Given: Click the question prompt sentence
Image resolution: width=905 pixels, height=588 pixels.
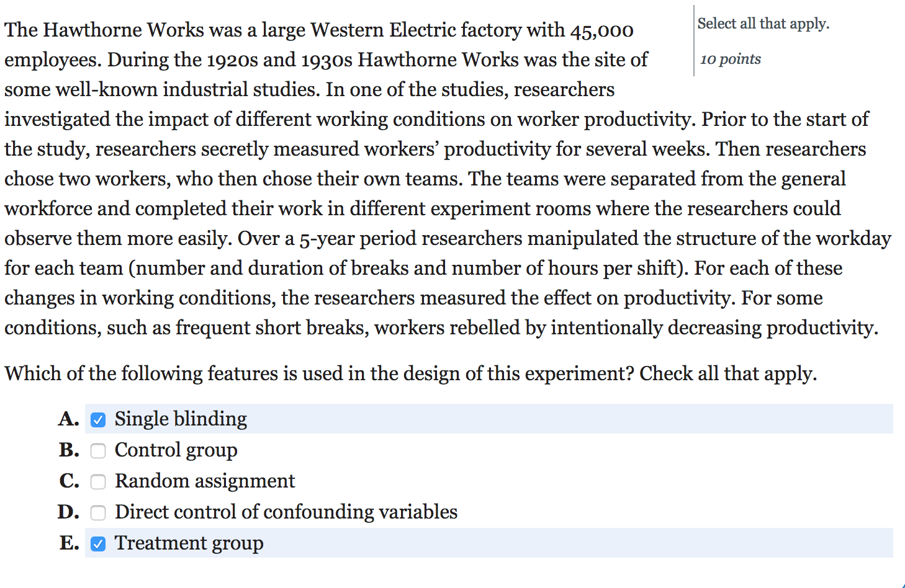Looking at the screenshot, I should (x=410, y=373).
